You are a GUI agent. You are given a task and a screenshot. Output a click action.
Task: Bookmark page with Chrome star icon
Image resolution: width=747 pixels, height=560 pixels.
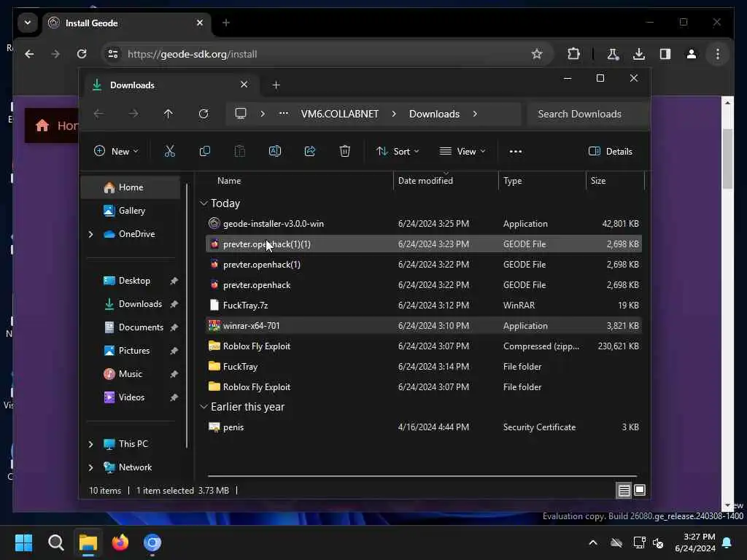[537, 54]
